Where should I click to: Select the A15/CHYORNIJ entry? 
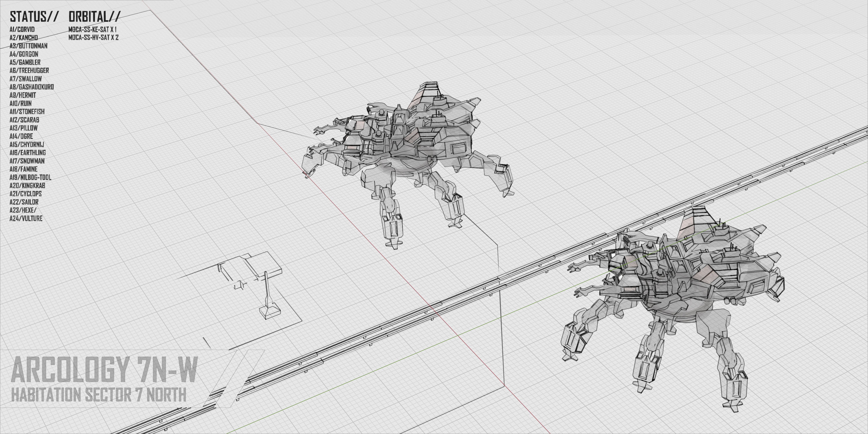(x=27, y=145)
